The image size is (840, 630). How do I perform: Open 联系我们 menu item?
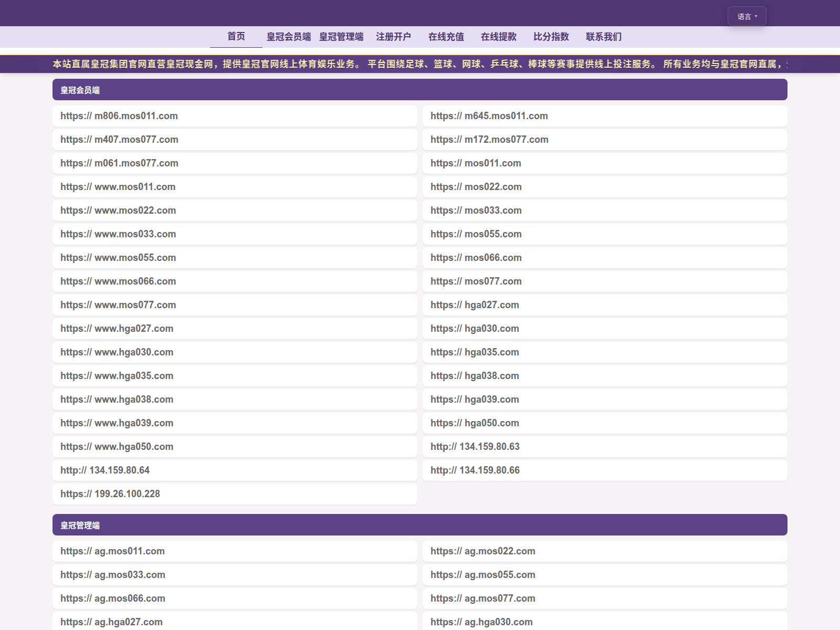604,37
